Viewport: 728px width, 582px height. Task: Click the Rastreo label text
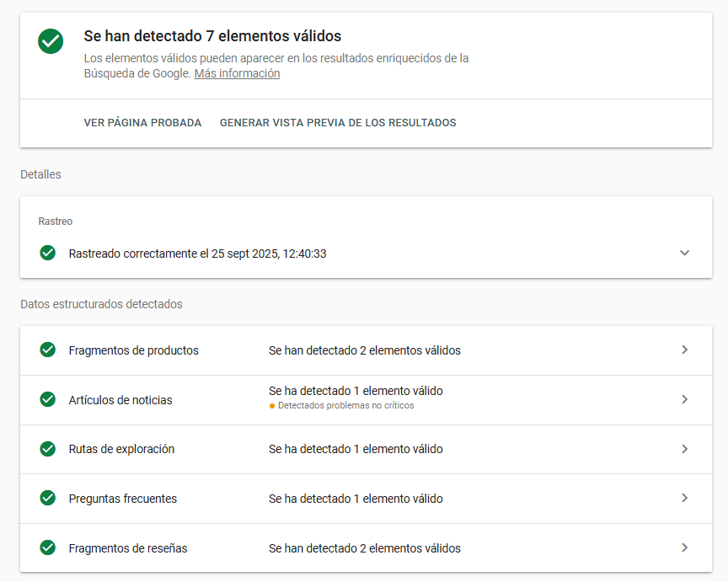56,222
